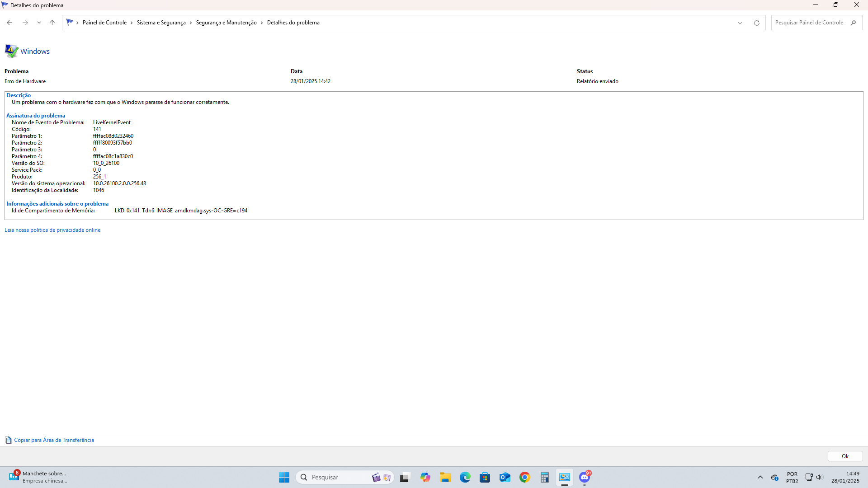Open Painel de Controle breadcrumb
Screen dimensions: 868x488
tap(104, 23)
